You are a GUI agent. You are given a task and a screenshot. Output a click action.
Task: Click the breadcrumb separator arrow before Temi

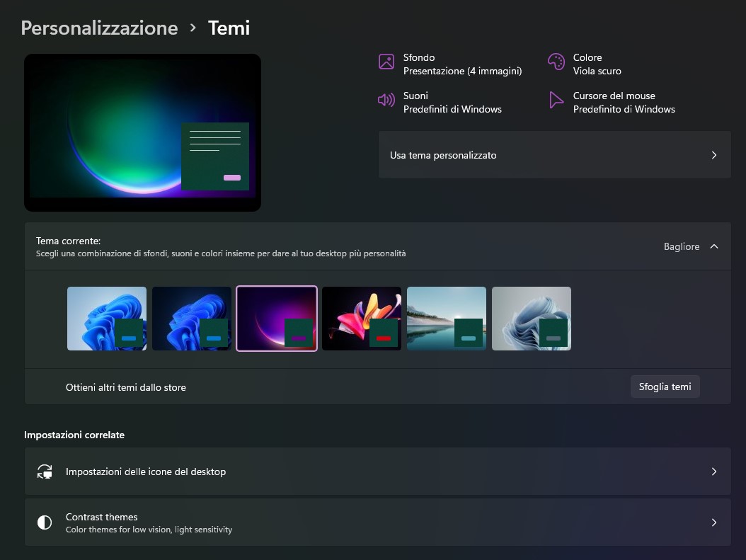(x=193, y=28)
